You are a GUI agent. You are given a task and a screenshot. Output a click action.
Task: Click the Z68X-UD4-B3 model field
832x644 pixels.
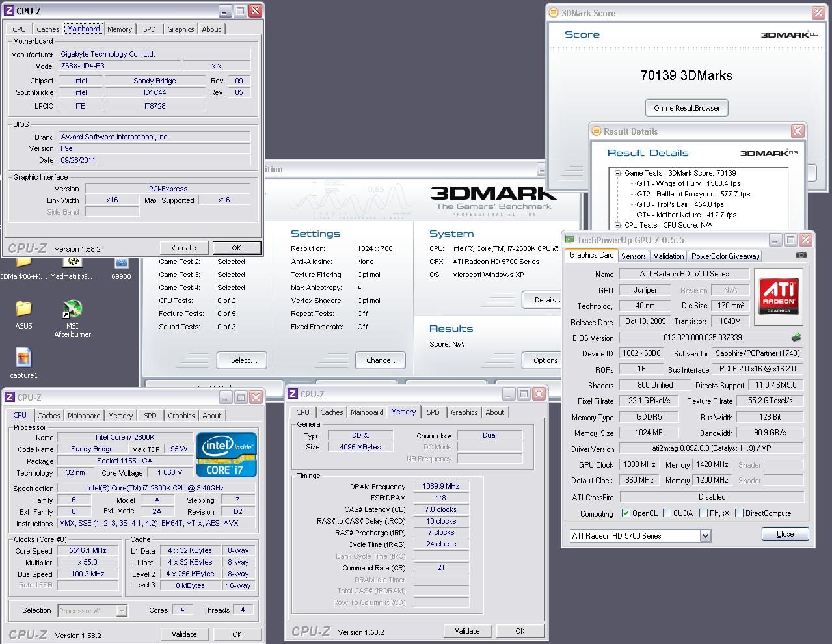[x=119, y=66]
